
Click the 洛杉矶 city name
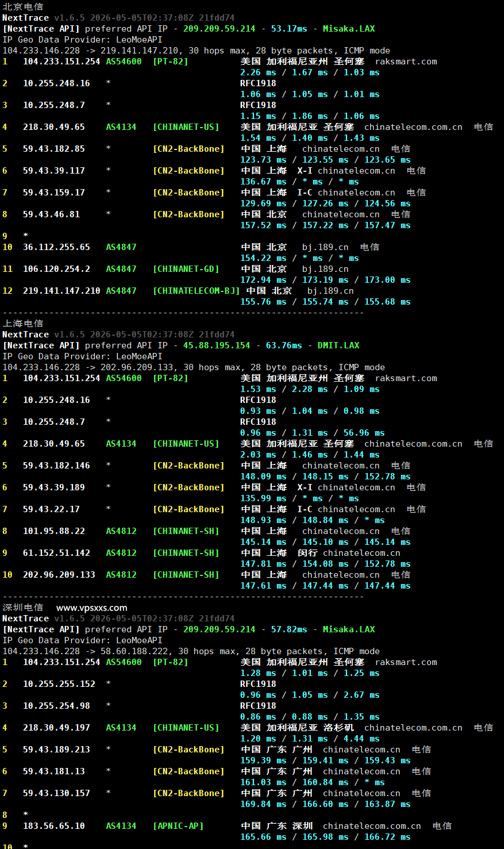[x=338, y=728]
